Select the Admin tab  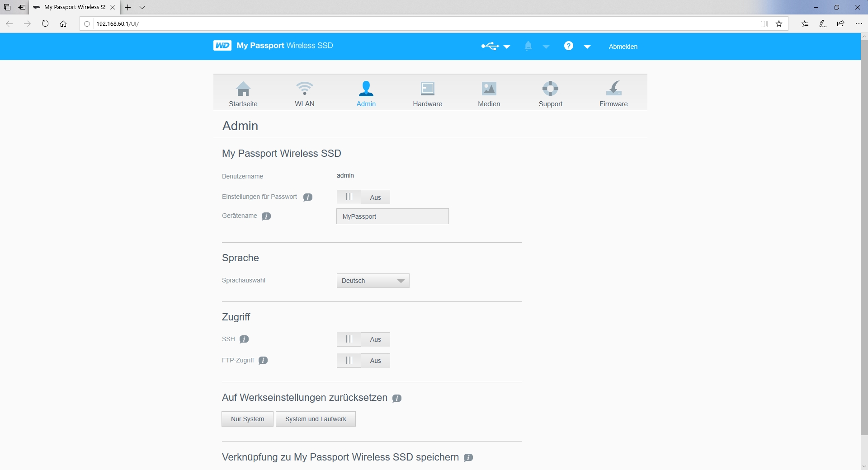coord(366,94)
